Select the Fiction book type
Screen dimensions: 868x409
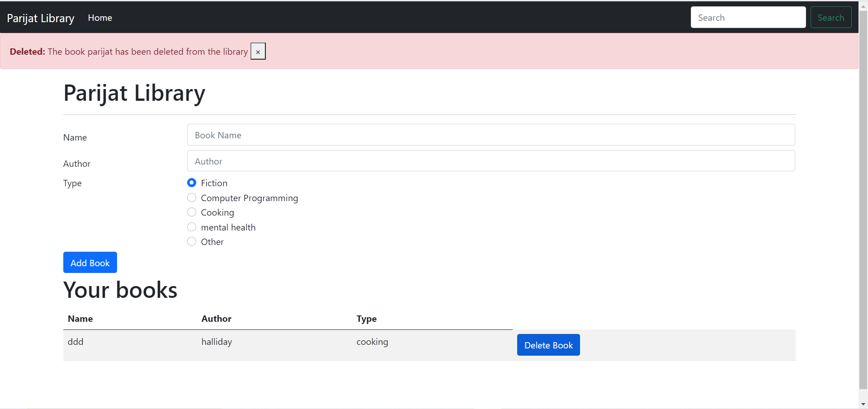(192, 183)
